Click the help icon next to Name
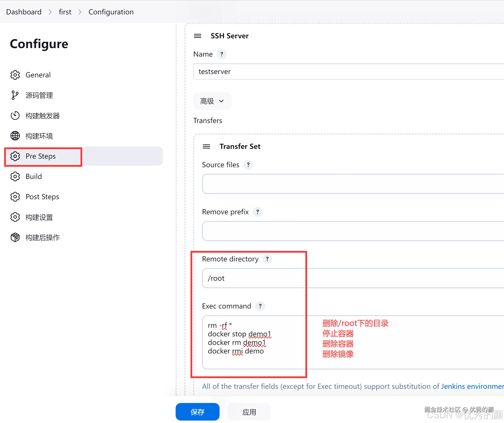The width and height of the screenshot is (504, 423). click(222, 54)
